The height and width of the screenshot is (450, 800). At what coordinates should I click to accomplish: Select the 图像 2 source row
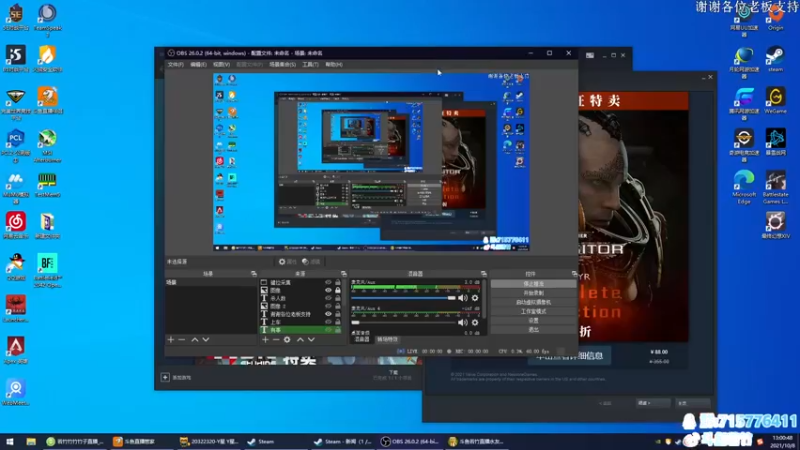pos(302,306)
